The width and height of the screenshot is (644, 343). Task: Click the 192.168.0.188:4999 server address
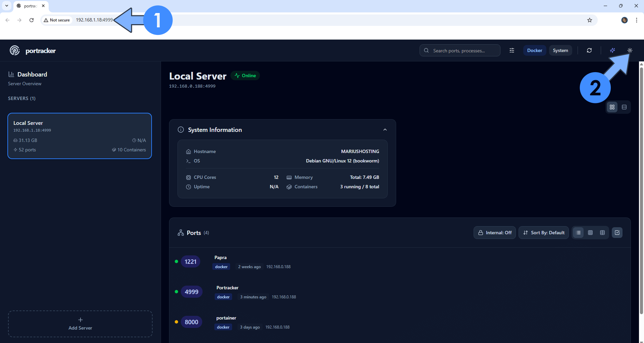tap(192, 86)
